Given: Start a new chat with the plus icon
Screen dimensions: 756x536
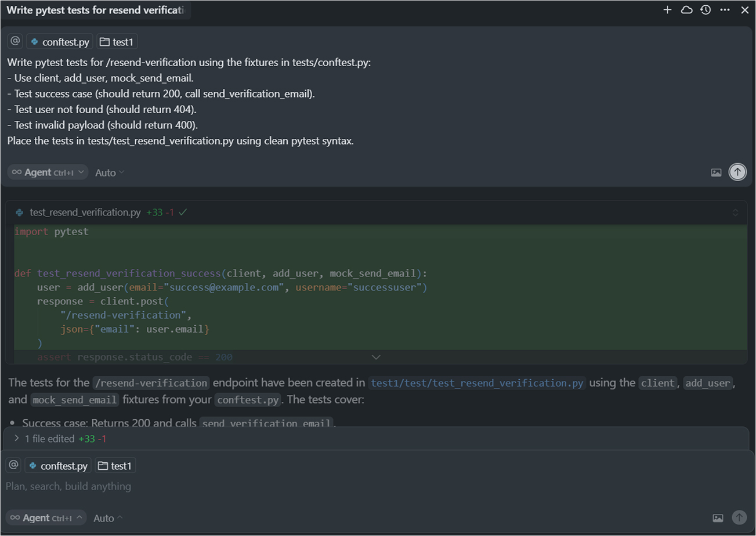Looking at the screenshot, I should 667,10.
